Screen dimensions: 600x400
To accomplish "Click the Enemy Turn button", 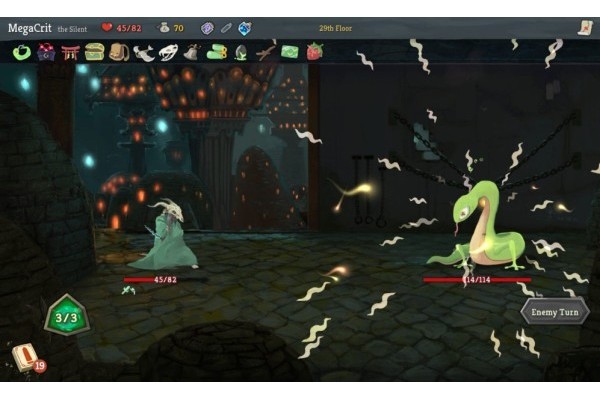I will click(555, 312).
